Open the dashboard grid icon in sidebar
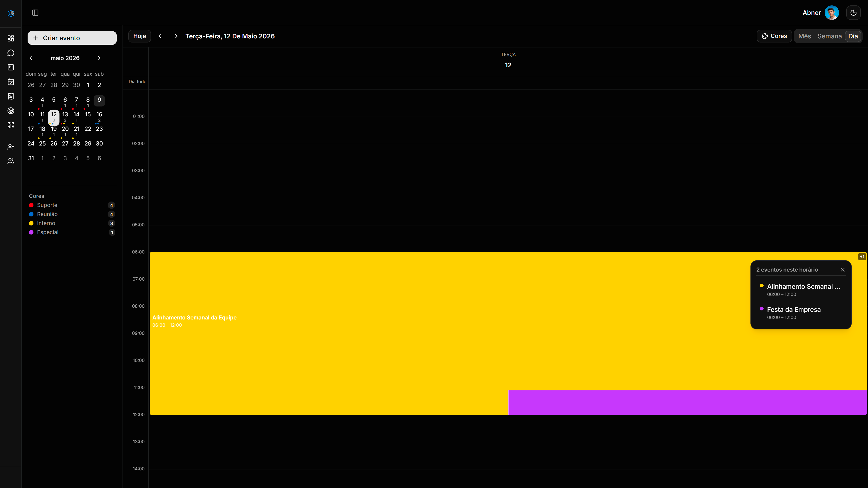The image size is (868, 488). (x=11, y=38)
